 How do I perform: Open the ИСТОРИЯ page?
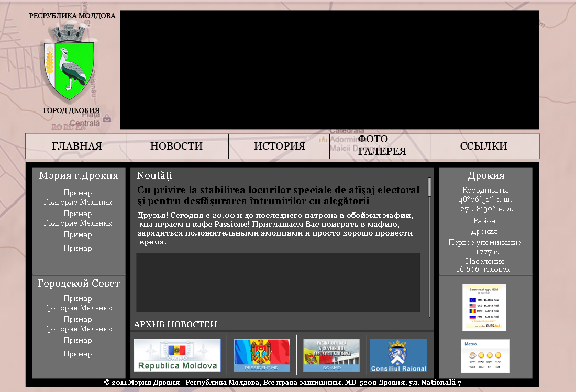(279, 146)
